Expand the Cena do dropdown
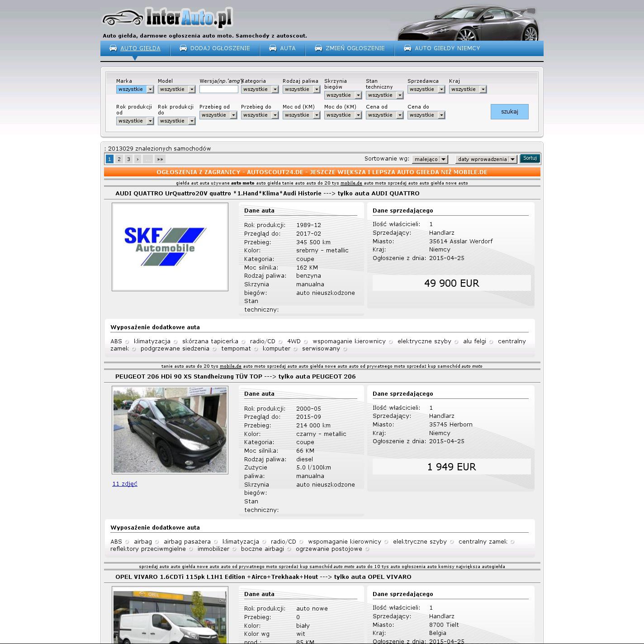 pyautogui.click(x=426, y=115)
